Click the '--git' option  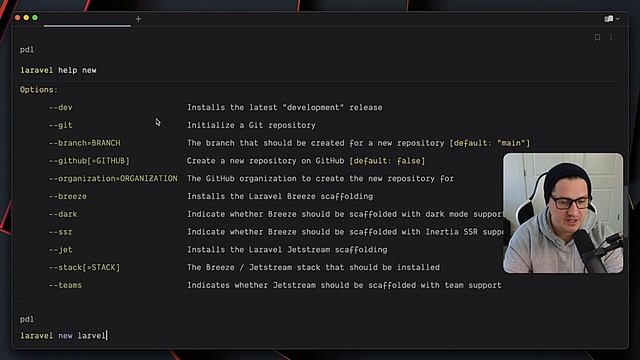[60, 125]
